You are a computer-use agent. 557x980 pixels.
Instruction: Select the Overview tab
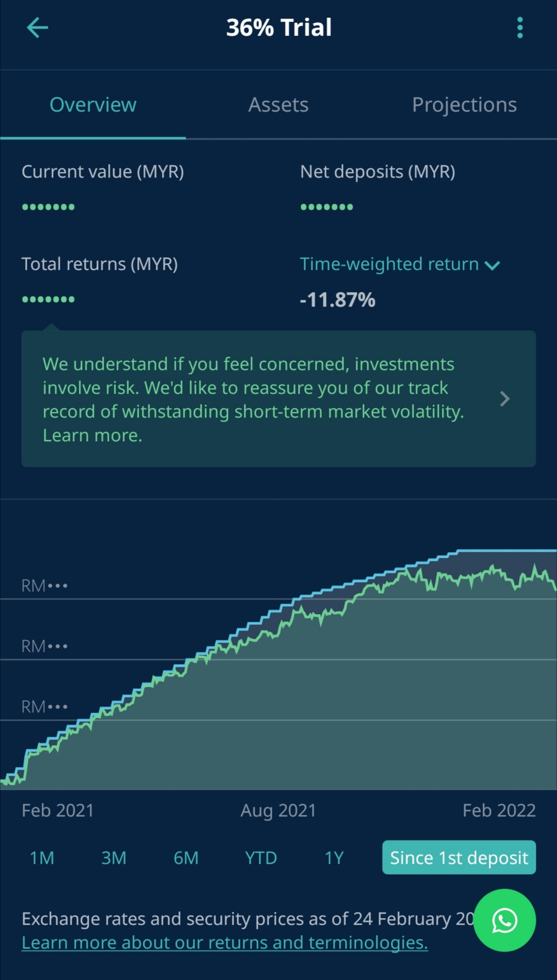coord(93,105)
